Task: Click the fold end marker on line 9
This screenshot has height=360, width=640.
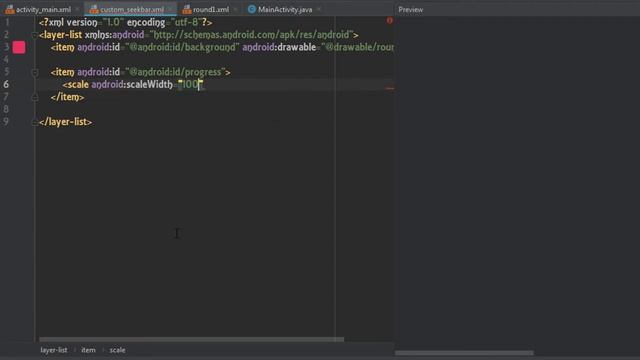Action: (x=35, y=122)
